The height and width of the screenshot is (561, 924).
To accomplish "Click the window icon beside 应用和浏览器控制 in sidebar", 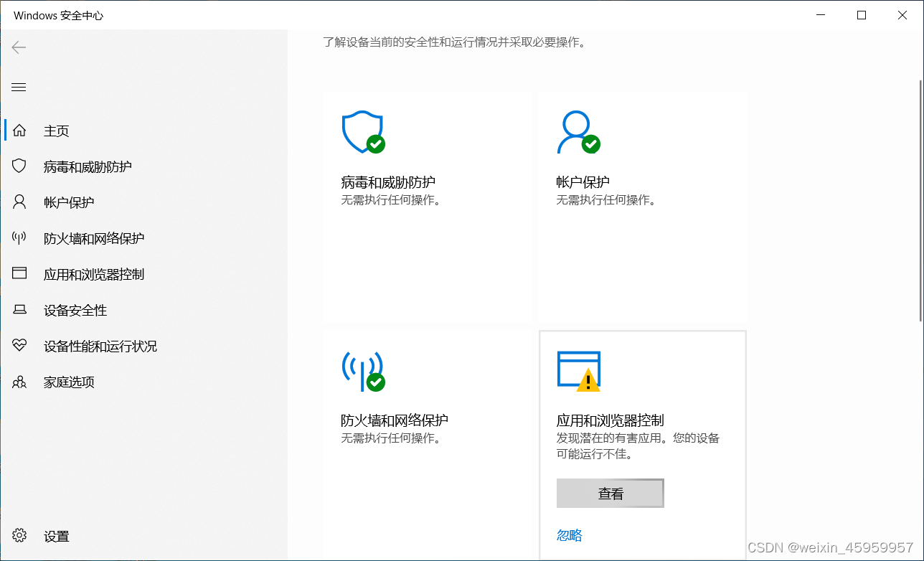I will (x=19, y=274).
